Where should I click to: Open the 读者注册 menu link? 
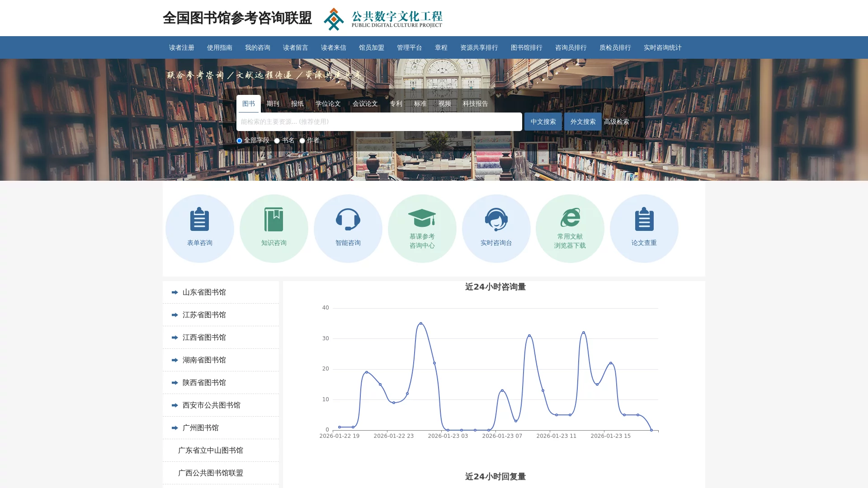(180, 47)
